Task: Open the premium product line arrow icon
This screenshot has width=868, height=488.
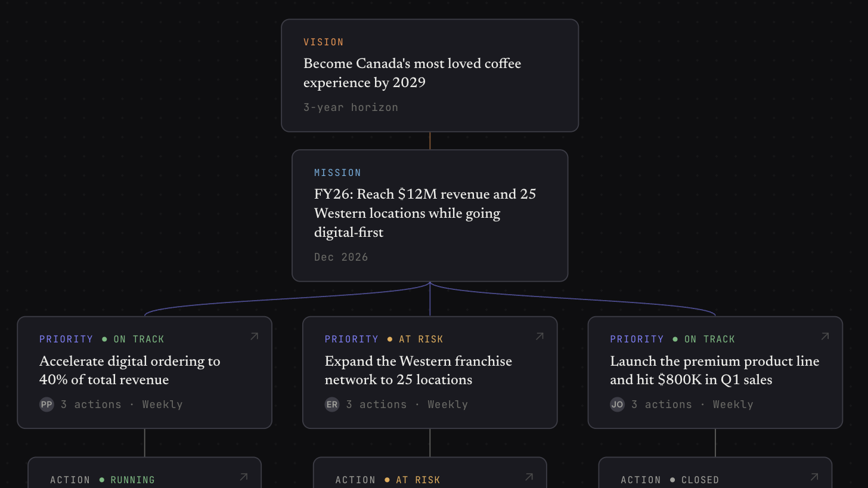Action: coord(825,336)
